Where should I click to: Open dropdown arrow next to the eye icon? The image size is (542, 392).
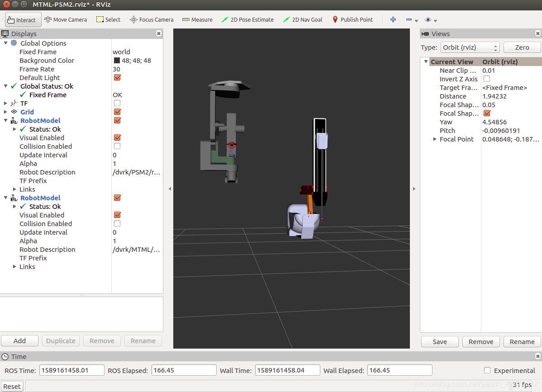[x=436, y=21]
